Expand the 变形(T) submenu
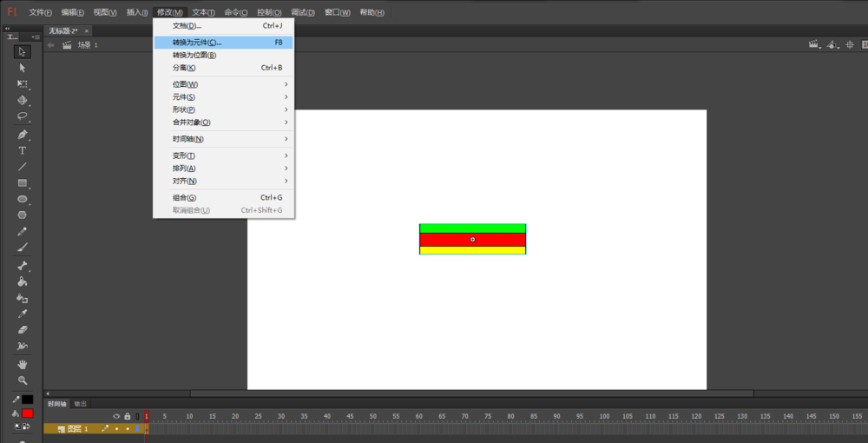 (x=224, y=155)
